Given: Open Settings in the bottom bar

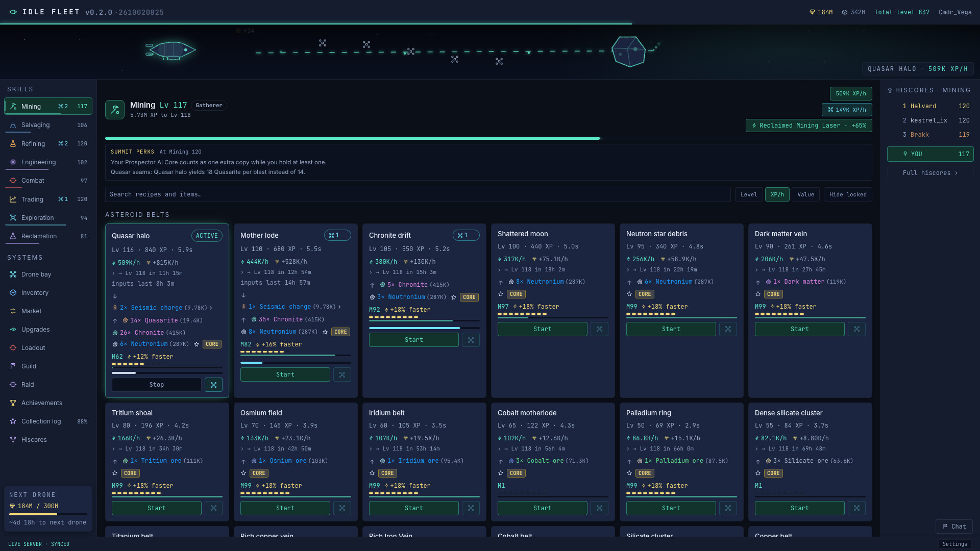Looking at the screenshot, I should click(x=954, y=544).
